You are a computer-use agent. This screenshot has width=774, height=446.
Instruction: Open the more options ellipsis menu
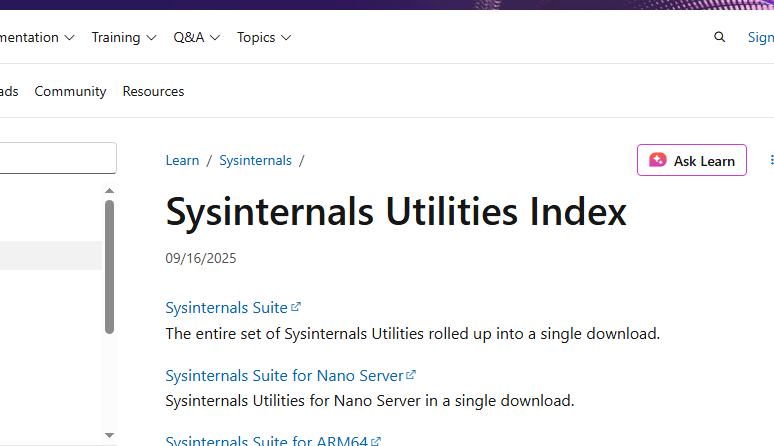(x=771, y=160)
